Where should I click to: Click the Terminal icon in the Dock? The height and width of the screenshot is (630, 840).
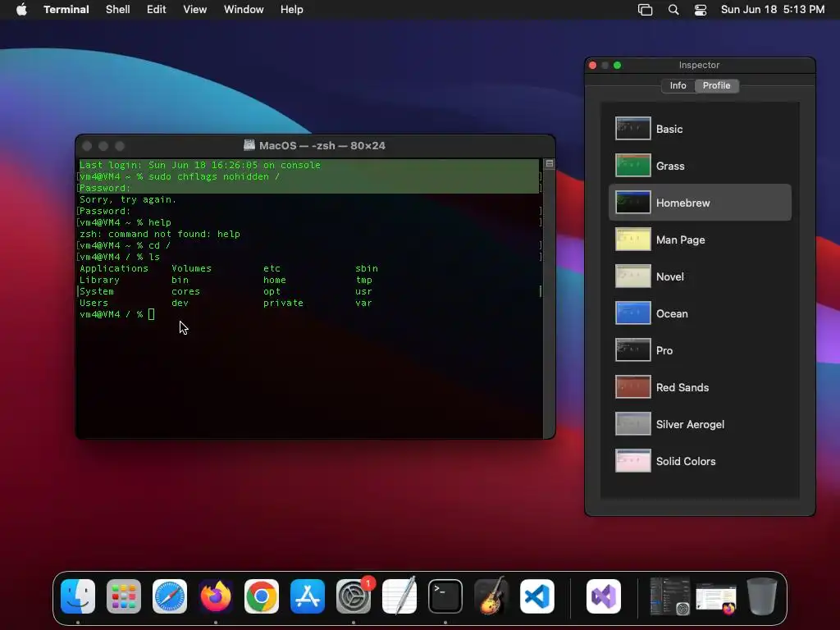(445, 596)
